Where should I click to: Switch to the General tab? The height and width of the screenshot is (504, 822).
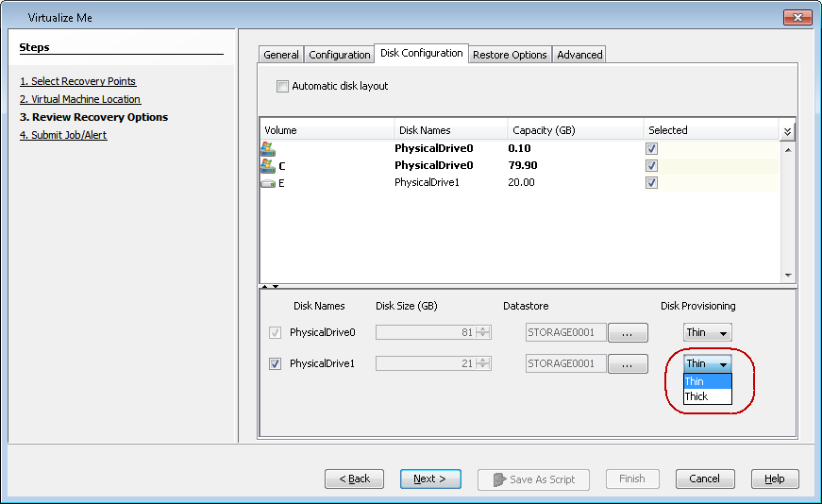[x=281, y=55]
